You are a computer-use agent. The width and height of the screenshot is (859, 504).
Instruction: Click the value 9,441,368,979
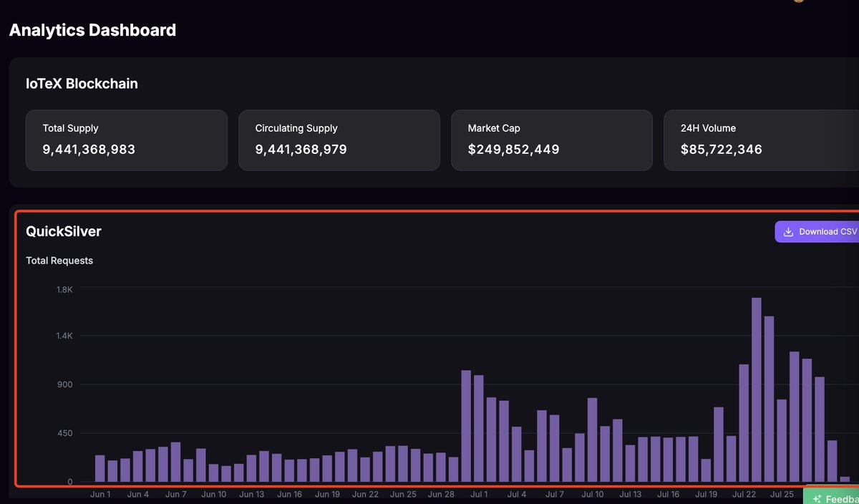pyautogui.click(x=301, y=150)
